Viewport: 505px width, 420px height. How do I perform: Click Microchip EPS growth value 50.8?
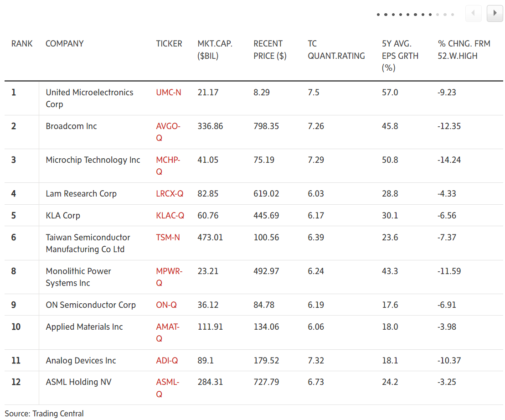tap(390, 160)
